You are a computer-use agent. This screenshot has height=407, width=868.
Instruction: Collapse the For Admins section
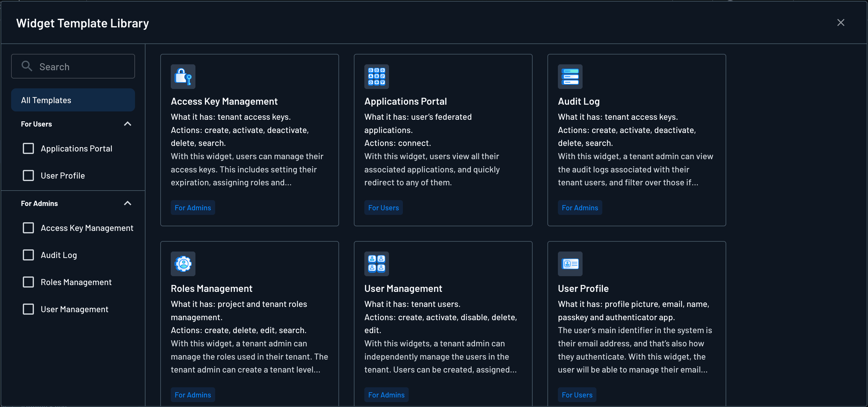pos(127,203)
